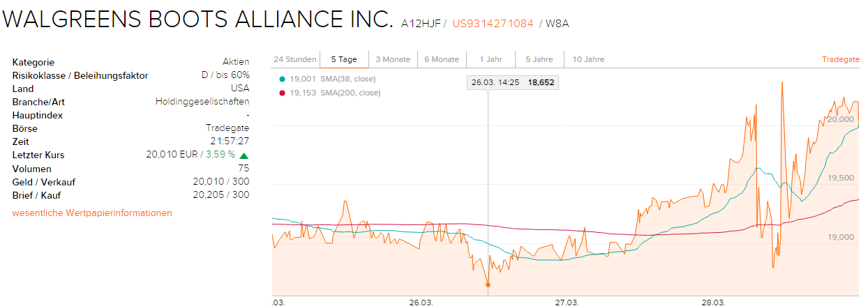The width and height of the screenshot is (868, 306).
Task: Click the Volumen value 75
Action: (244, 169)
